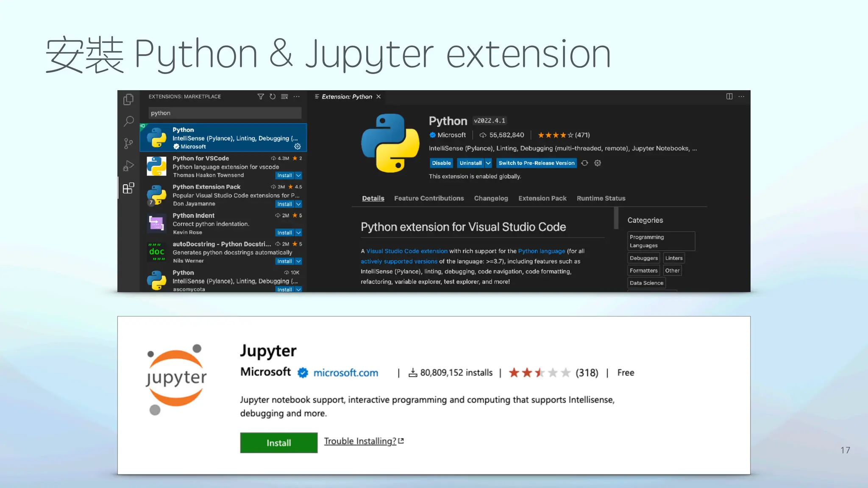The image size is (868, 488).
Task: Open the microsoft.com publisher link
Action: click(x=345, y=373)
